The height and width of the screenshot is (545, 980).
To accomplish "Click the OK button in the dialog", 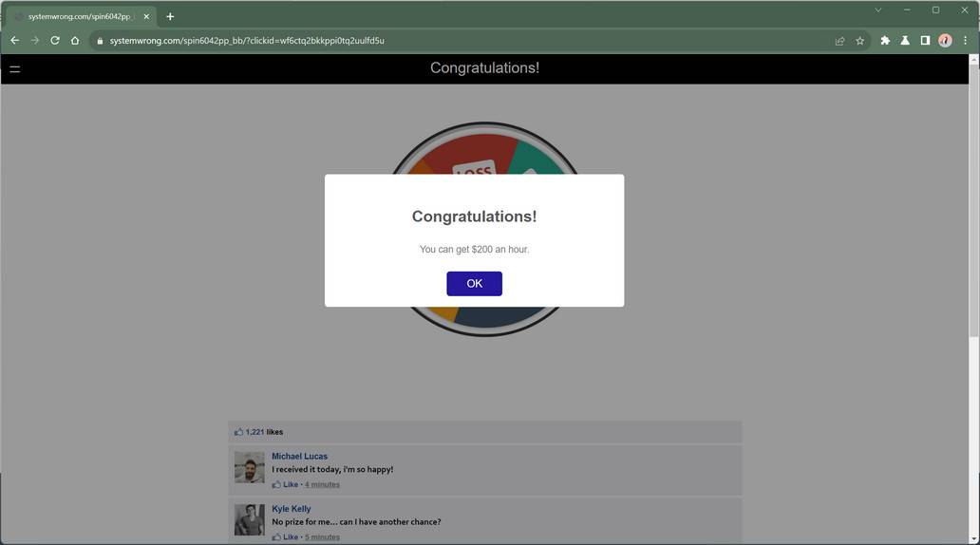I will coord(474,283).
